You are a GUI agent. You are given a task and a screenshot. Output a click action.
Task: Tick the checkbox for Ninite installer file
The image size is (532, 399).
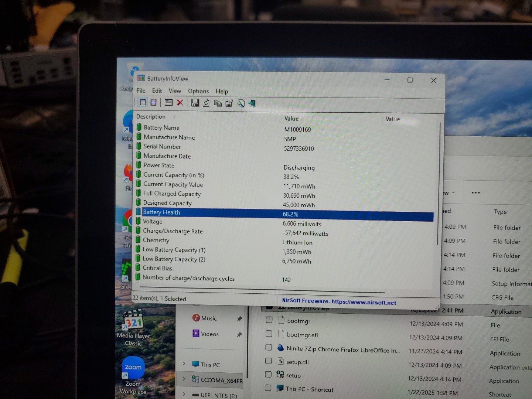[x=269, y=347]
